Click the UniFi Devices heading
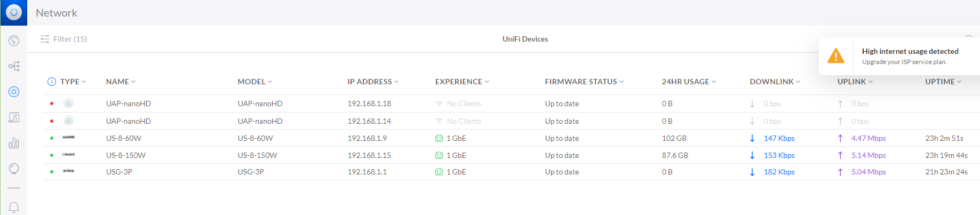 coord(525,39)
